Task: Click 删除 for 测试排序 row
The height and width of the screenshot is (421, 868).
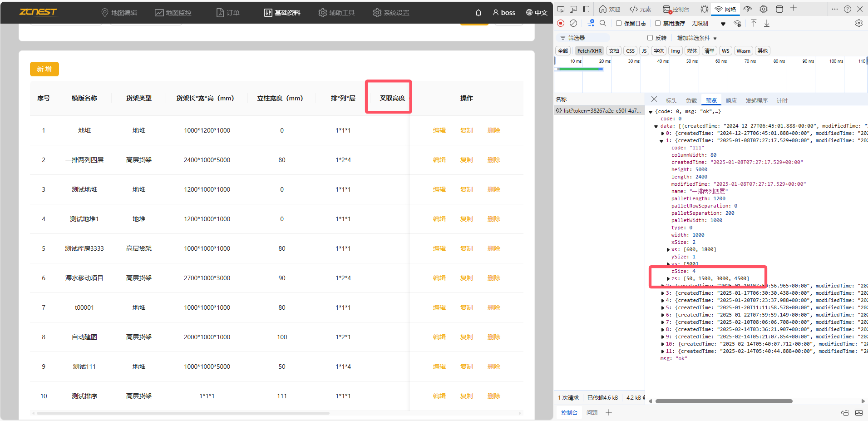Action: (x=494, y=396)
